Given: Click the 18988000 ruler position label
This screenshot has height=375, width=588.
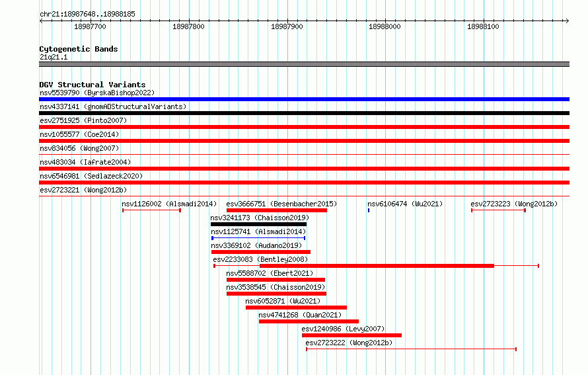Looking at the screenshot, I should tap(385, 26).
